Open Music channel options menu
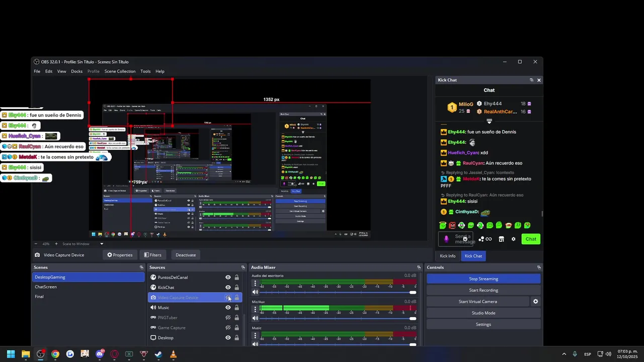This screenshot has height=362, width=644. pos(255,336)
